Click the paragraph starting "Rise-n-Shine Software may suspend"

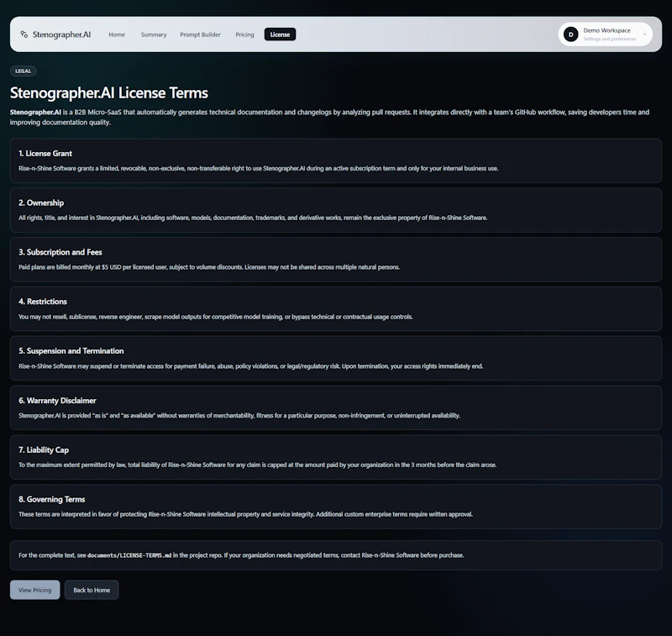pos(250,366)
